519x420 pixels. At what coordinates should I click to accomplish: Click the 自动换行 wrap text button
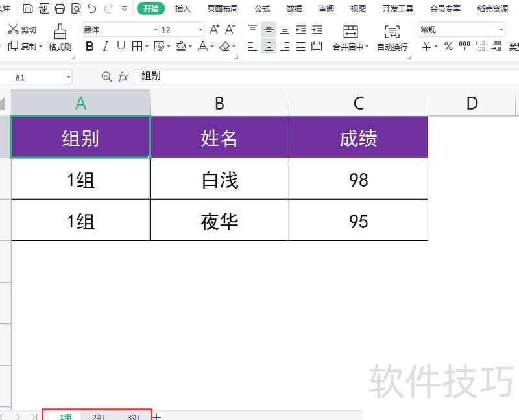pos(392,38)
